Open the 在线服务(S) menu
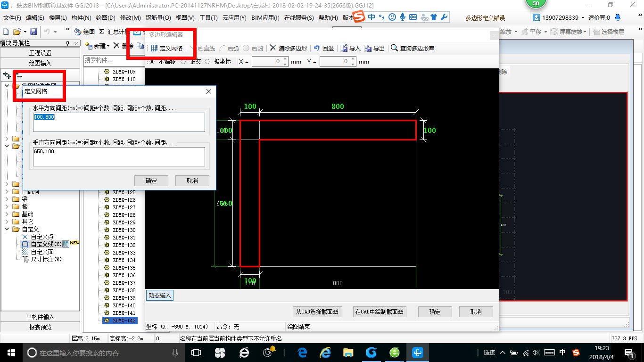This screenshot has width=644, height=362. tap(299, 18)
